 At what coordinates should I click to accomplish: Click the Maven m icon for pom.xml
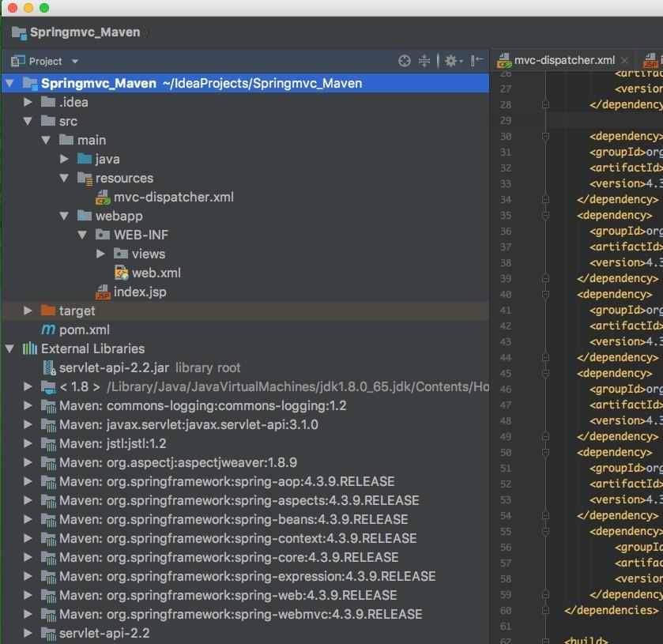click(x=48, y=330)
